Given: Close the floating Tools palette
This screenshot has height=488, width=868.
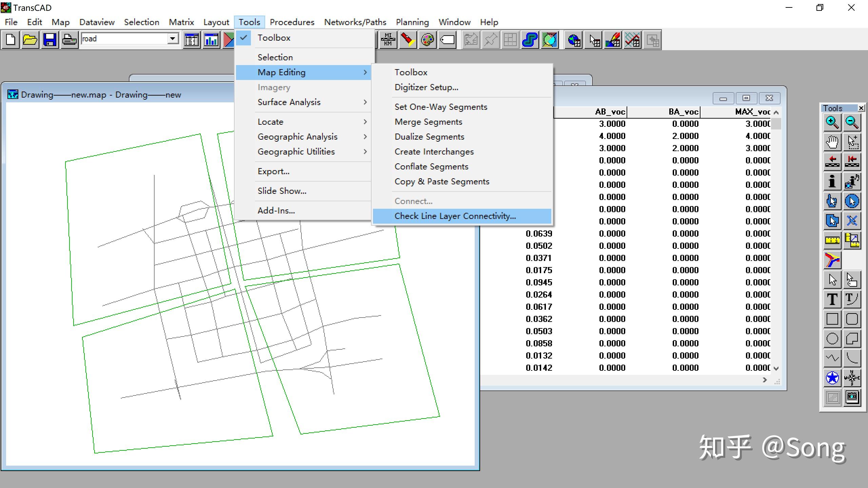Looking at the screenshot, I should click(861, 108).
